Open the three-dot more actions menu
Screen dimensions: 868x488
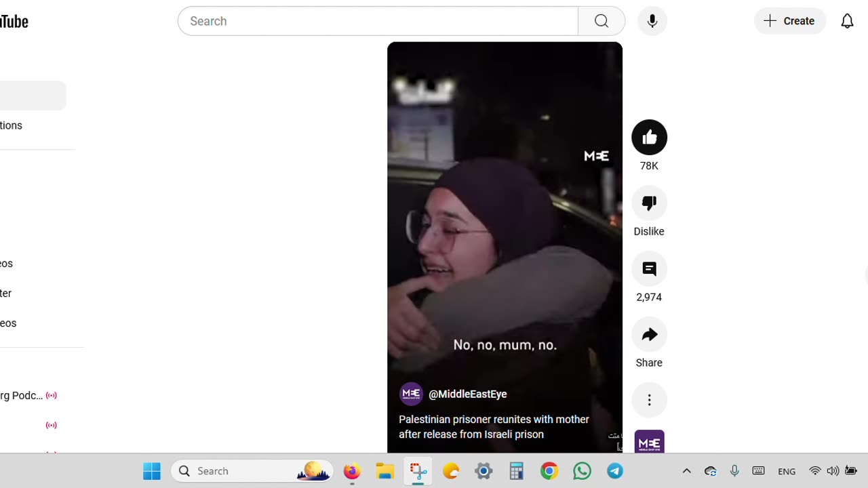tap(649, 400)
